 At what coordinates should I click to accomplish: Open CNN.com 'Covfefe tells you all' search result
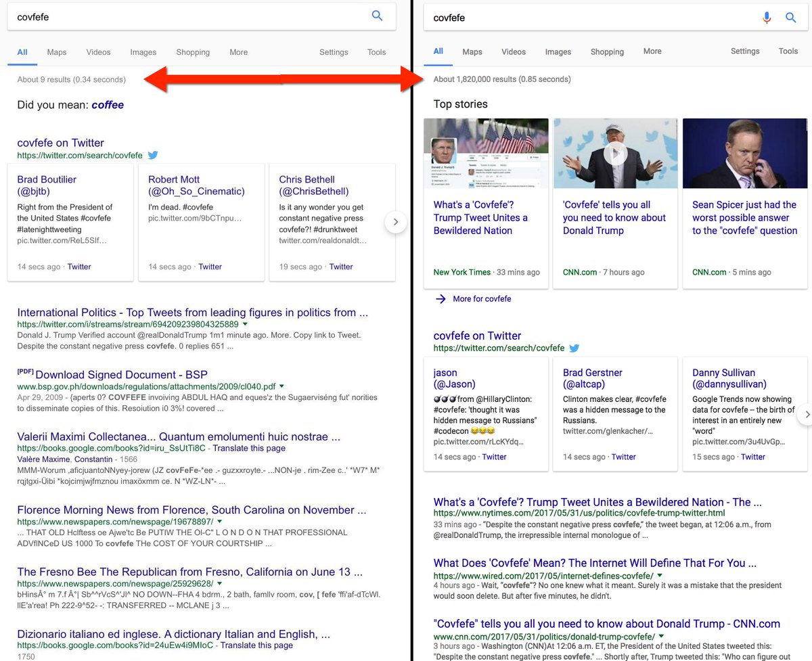[607, 624]
